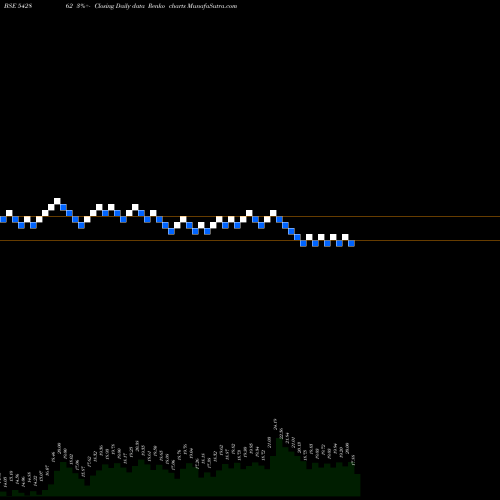Click the 'Closing Daily data' header text

point(119,6)
